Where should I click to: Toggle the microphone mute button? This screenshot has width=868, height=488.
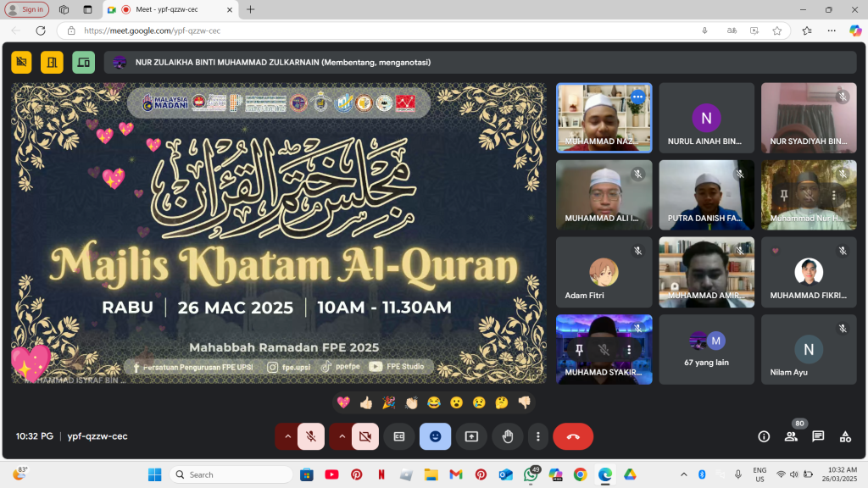pos(311,436)
